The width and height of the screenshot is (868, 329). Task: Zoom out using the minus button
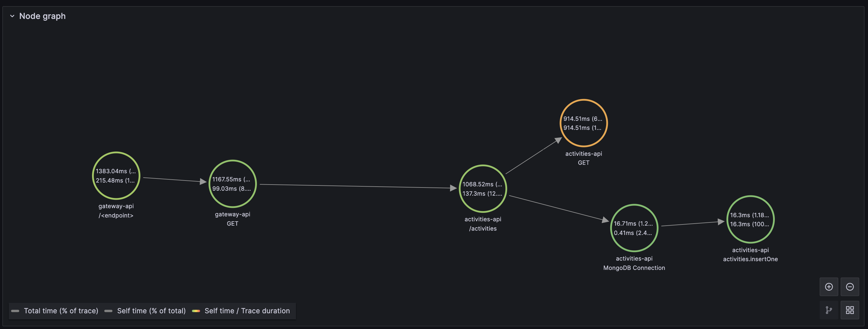point(850,286)
